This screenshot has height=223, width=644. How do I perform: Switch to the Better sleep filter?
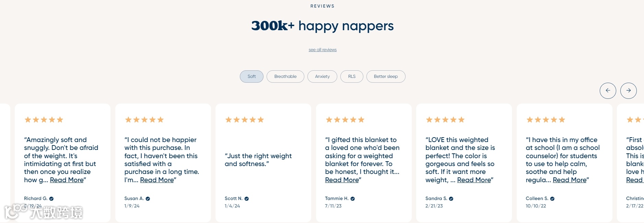tap(386, 77)
